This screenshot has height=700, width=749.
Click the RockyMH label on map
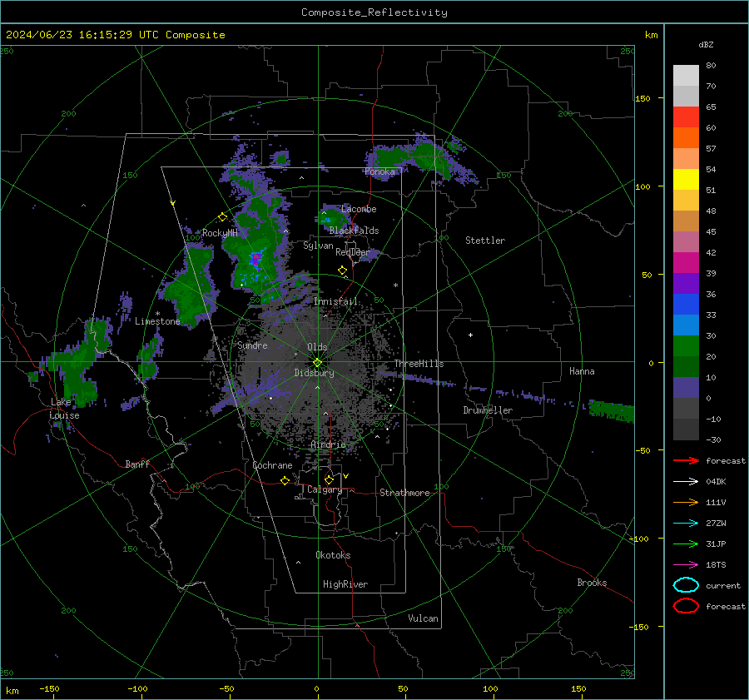tap(220, 233)
